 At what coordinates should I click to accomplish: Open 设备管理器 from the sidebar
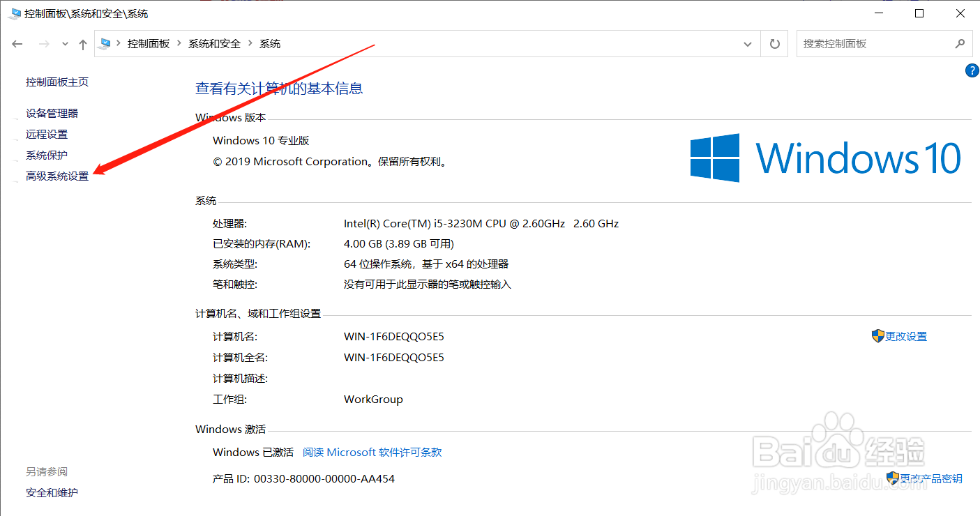[x=52, y=113]
